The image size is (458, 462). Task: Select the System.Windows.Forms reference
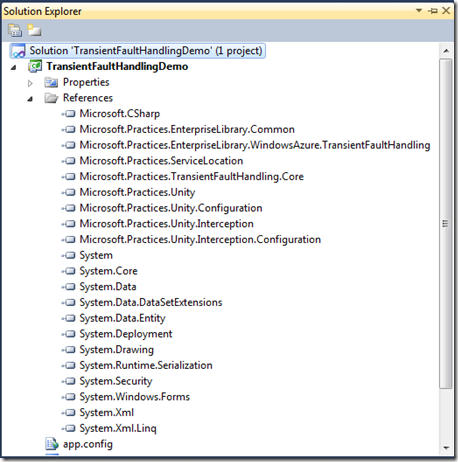point(134,397)
